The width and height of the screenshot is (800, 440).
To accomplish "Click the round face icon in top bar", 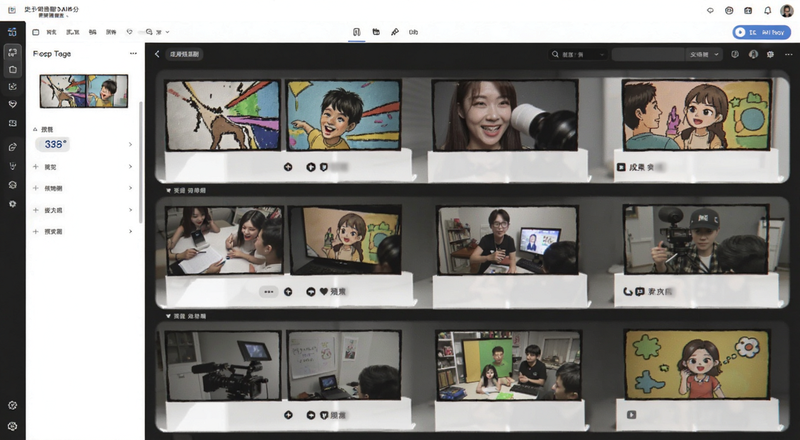I will click(729, 10).
